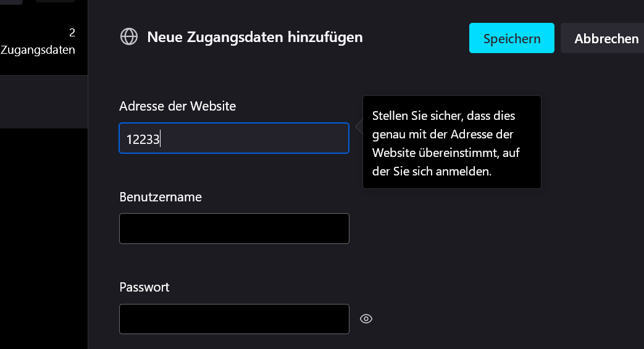Click Abbrechen to discard the new login

point(605,38)
